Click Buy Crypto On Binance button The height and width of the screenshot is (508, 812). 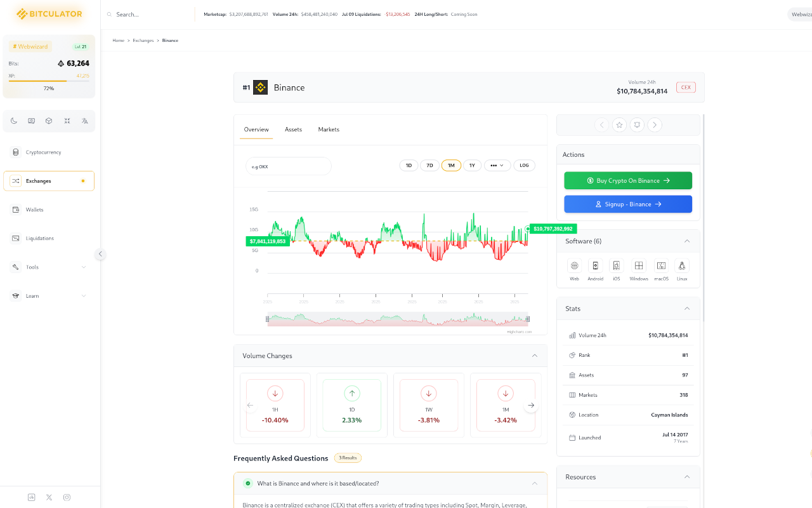pyautogui.click(x=628, y=180)
